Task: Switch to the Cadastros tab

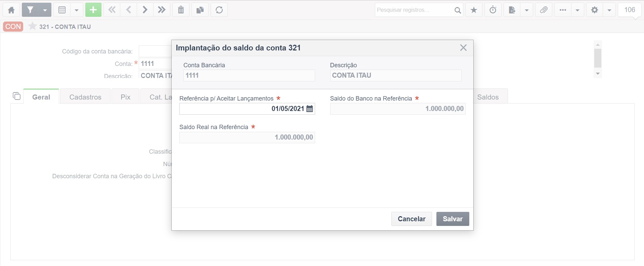Action: 85,97
